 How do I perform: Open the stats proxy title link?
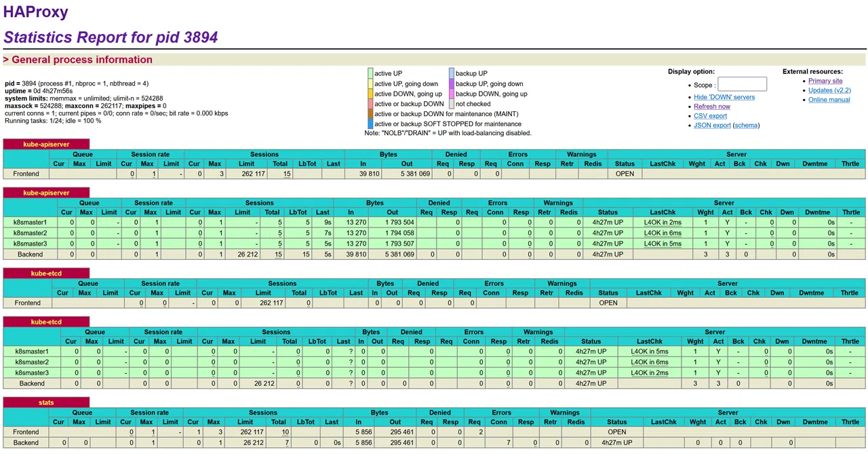pos(46,402)
